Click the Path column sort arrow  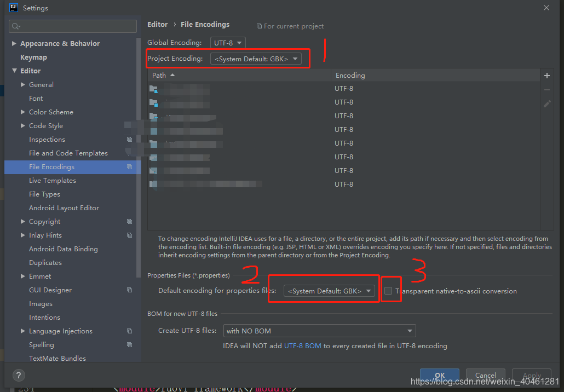(x=172, y=75)
